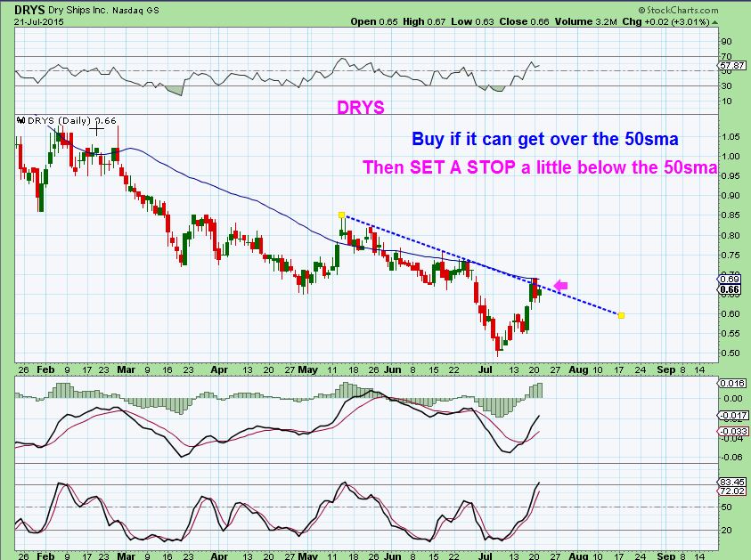The width and height of the screenshot is (751, 560).
Task: Click the stochastic value label 72.02
Action: (733, 491)
